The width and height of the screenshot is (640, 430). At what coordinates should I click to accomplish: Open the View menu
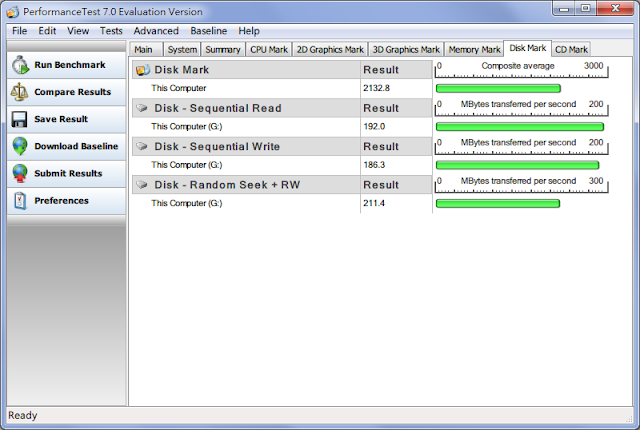tap(78, 31)
